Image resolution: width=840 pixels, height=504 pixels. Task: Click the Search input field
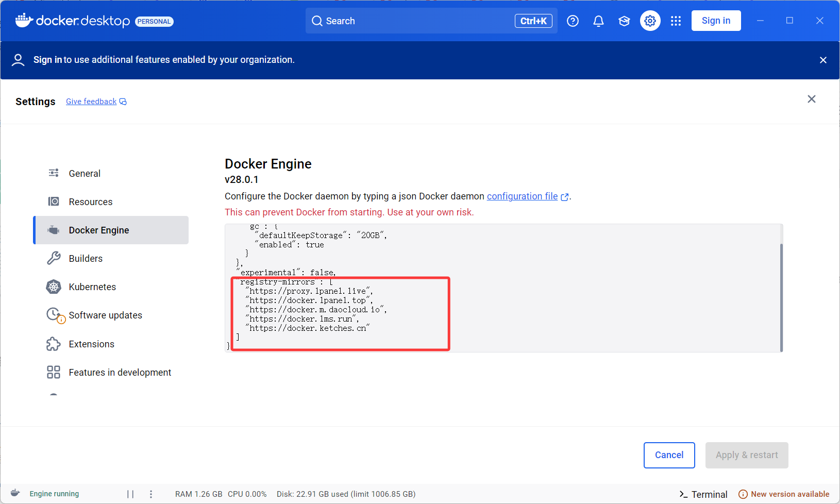(431, 21)
